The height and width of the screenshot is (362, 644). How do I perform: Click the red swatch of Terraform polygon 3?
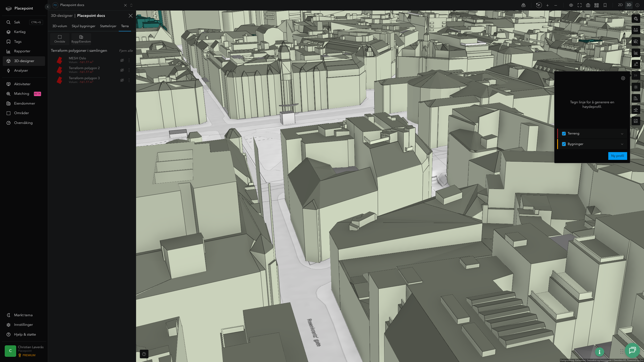(x=60, y=80)
